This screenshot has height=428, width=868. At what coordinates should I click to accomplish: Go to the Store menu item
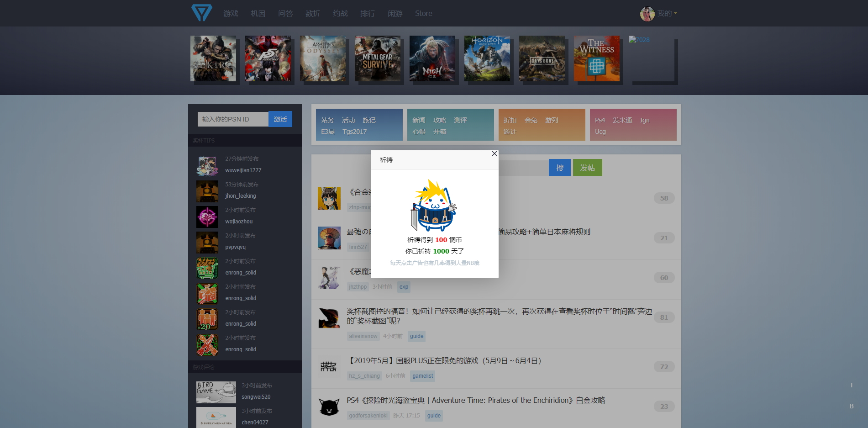[423, 14]
